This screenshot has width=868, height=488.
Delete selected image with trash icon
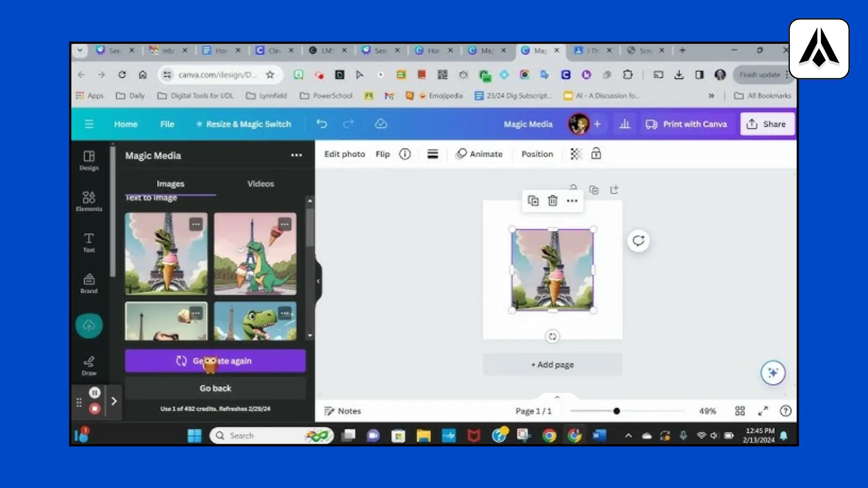pyautogui.click(x=552, y=201)
